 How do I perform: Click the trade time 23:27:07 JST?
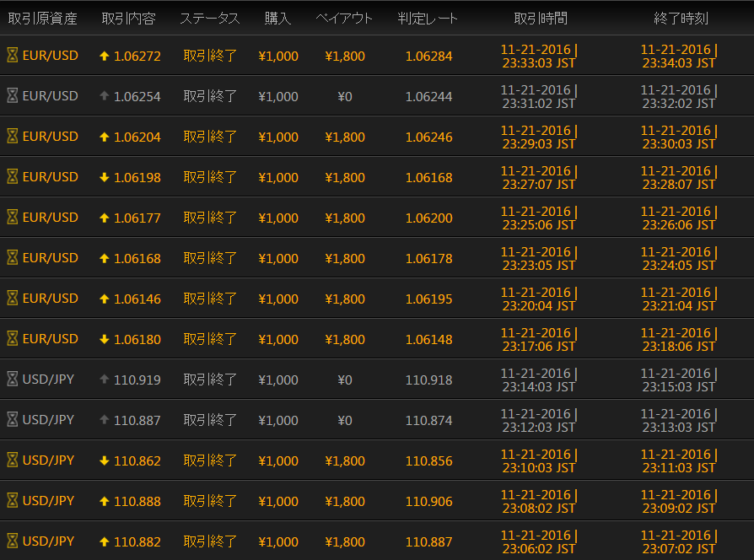coord(539,184)
